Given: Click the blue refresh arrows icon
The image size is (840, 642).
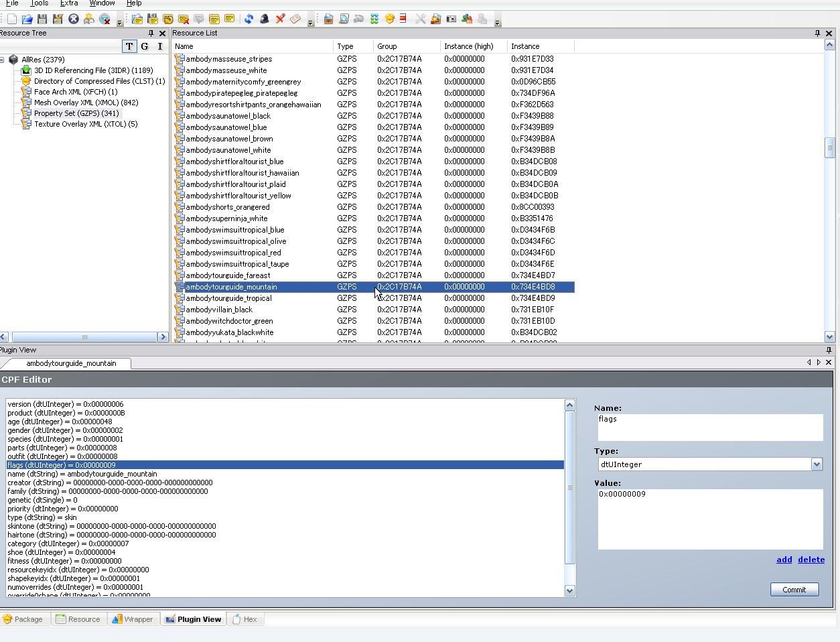Looking at the screenshot, I should [249, 19].
